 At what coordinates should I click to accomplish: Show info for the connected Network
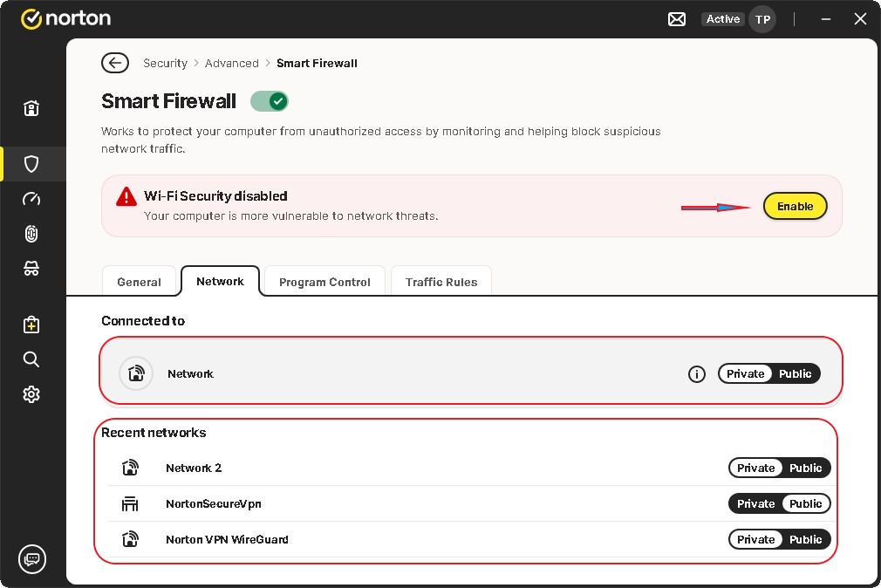tap(696, 374)
